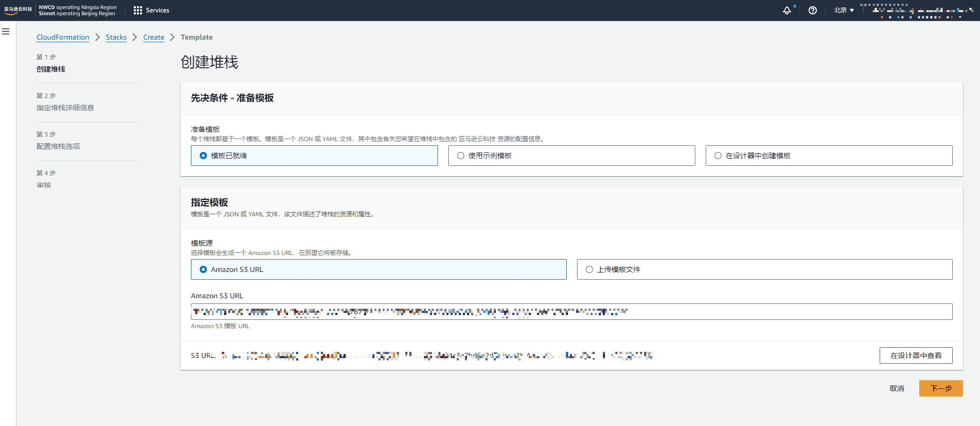Click the Template breadcrumb text
This screenshot has height=426, width=980.
197,37
